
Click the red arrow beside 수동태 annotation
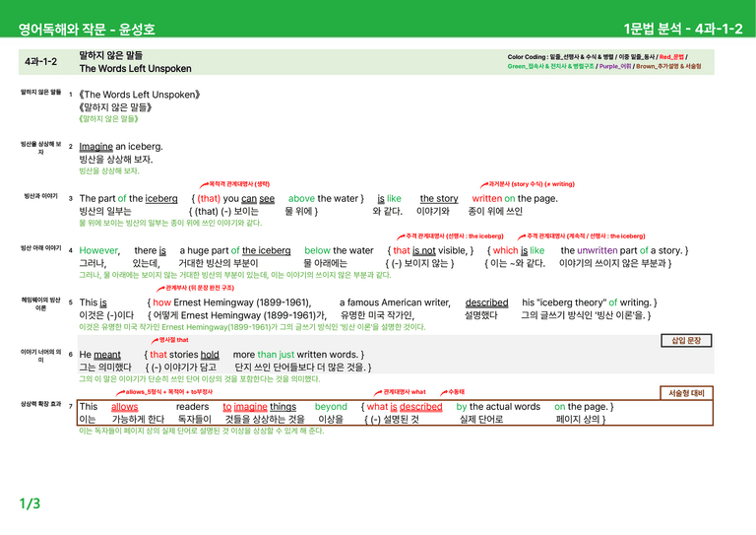[x=444, y=393]
